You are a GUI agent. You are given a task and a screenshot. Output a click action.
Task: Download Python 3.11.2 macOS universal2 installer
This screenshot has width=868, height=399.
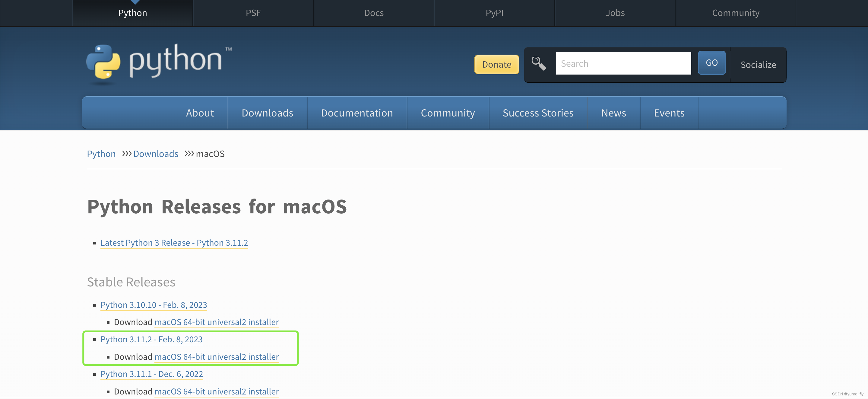click(216, 357)
